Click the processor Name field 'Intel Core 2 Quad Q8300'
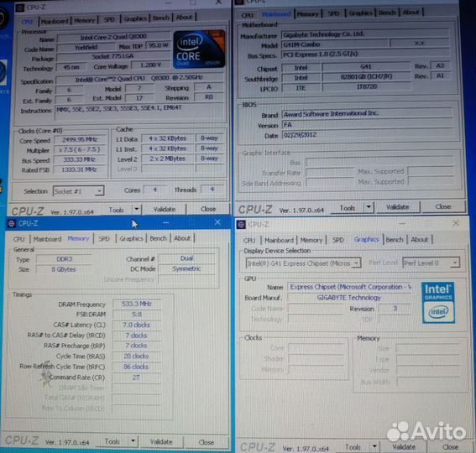The height and width of the screenshot is (453, 476). coord(113,37)
